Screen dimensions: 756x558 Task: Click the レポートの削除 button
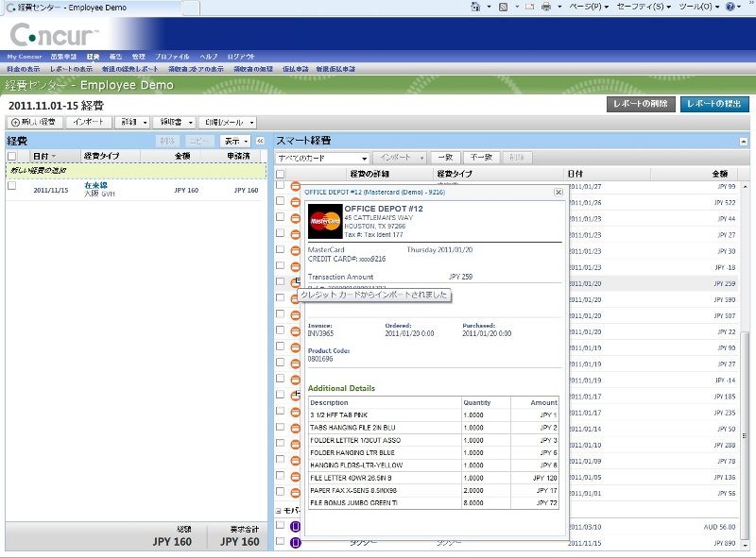pos(641,104)
